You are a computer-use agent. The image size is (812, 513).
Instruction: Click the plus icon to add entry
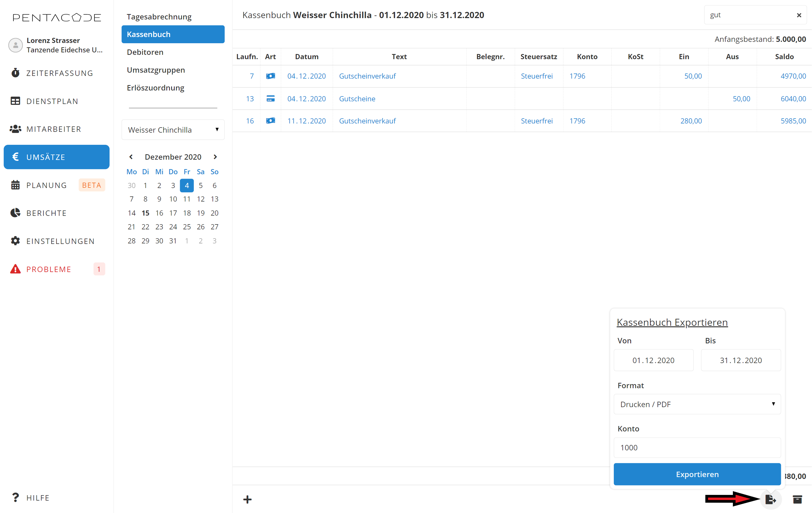(x=247, y=499)
